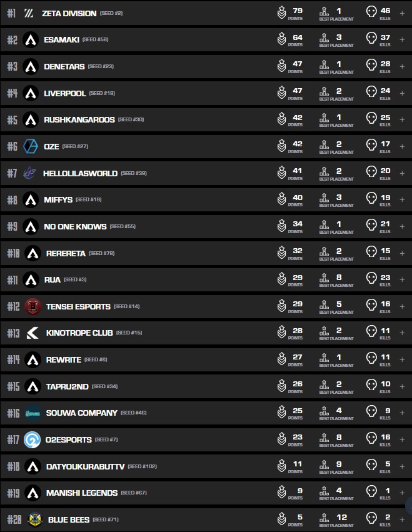Click the red TENSEI ESPORTS logo
This screenshot has width=412, height=532.
pyautogui.click(x=33, y=306)
